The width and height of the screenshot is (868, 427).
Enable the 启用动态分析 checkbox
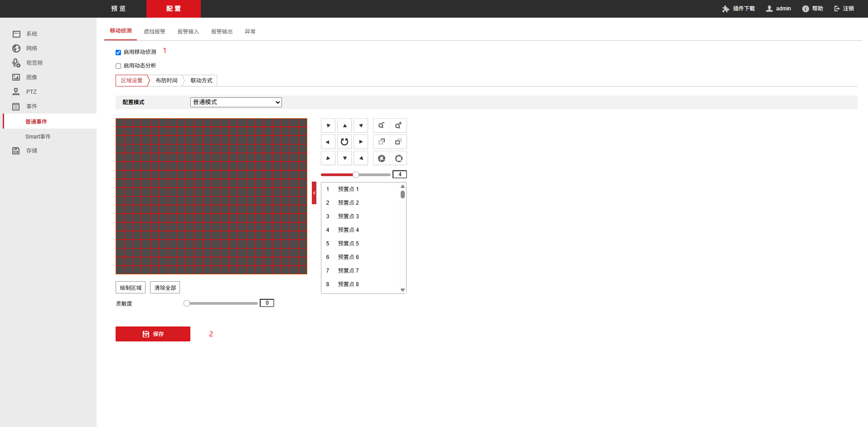tap(118, 66)
